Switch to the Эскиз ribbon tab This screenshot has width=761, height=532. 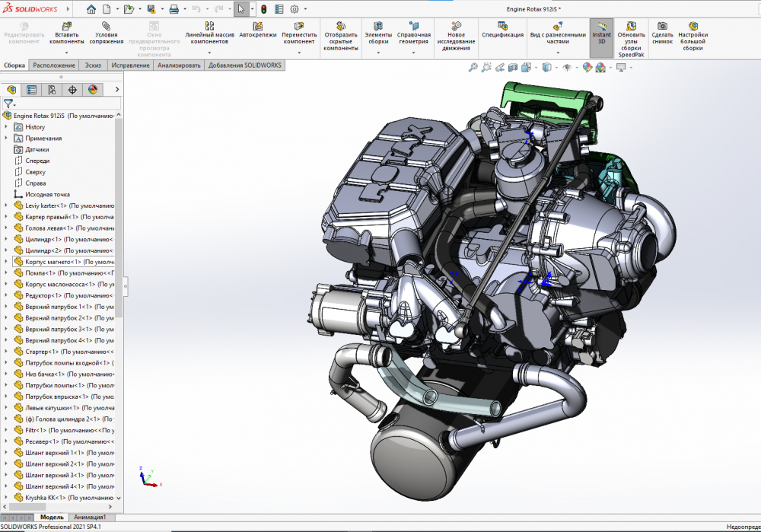tap(93, 65)
